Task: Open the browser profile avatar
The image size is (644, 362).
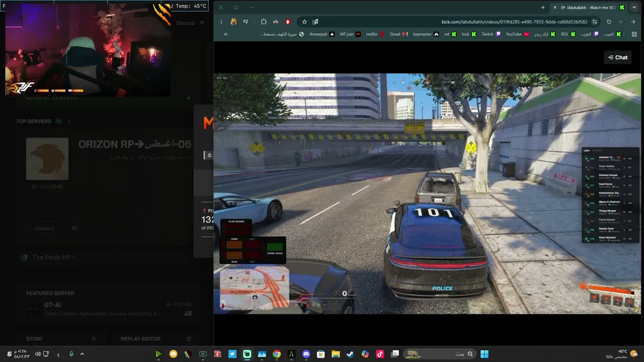Action: coord(233,22)
